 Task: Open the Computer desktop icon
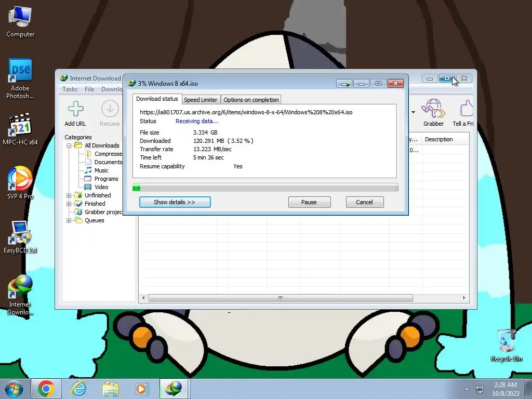click(20, 22)
